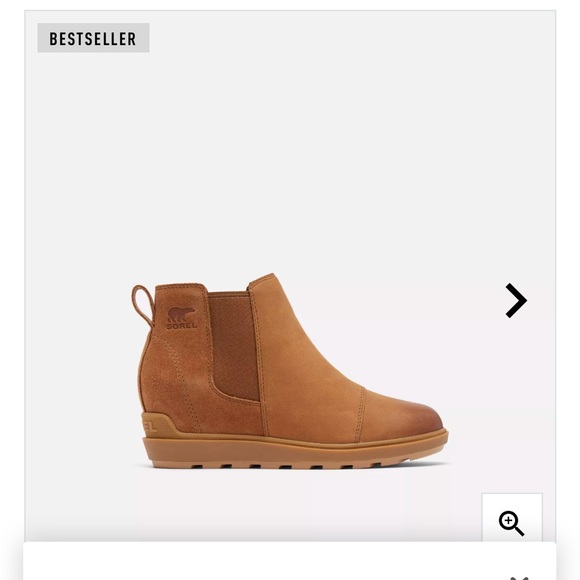
Task: Click the white bottom sheet panel
Action: pyautogui.click(x=290, y=561)
